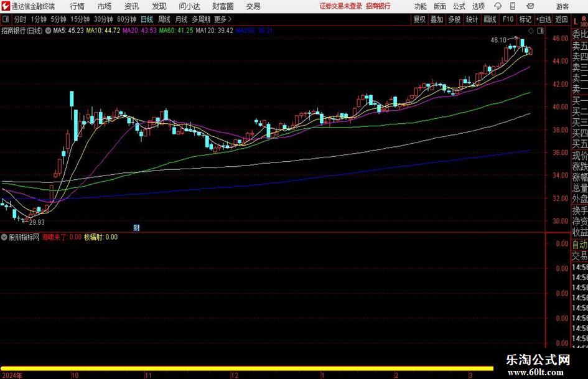Click the diamond icon above price axis
The height and width of the screenshot is (379, 588).
[531, 30]
